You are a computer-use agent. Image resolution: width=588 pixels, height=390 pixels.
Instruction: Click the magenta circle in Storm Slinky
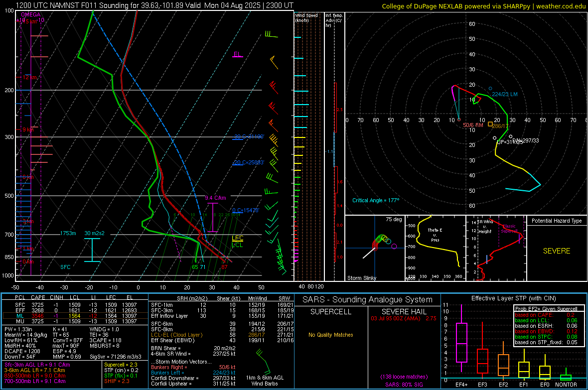pyautogui.click(x=394, y=247)
